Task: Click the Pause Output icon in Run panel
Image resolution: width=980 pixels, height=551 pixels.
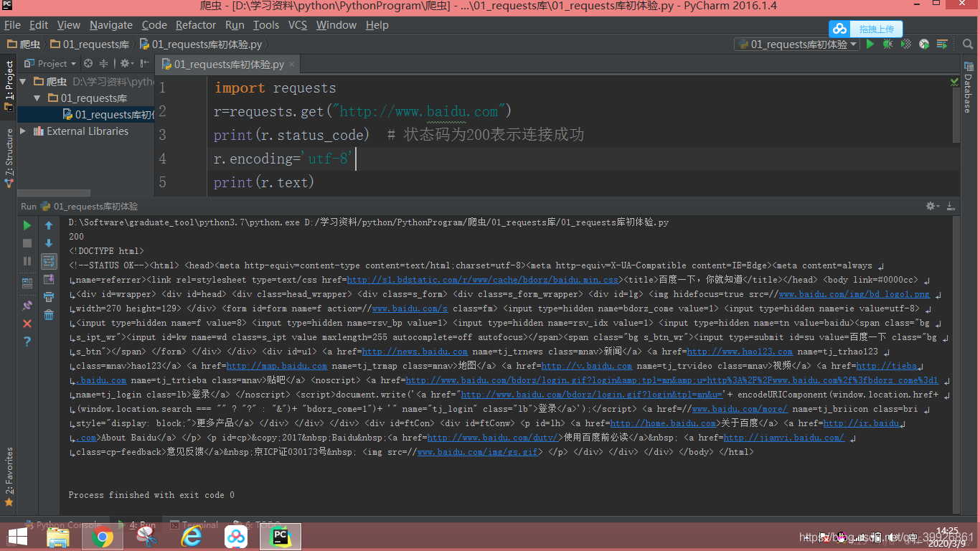Action: pyautogui.click(x=27, y=261)
